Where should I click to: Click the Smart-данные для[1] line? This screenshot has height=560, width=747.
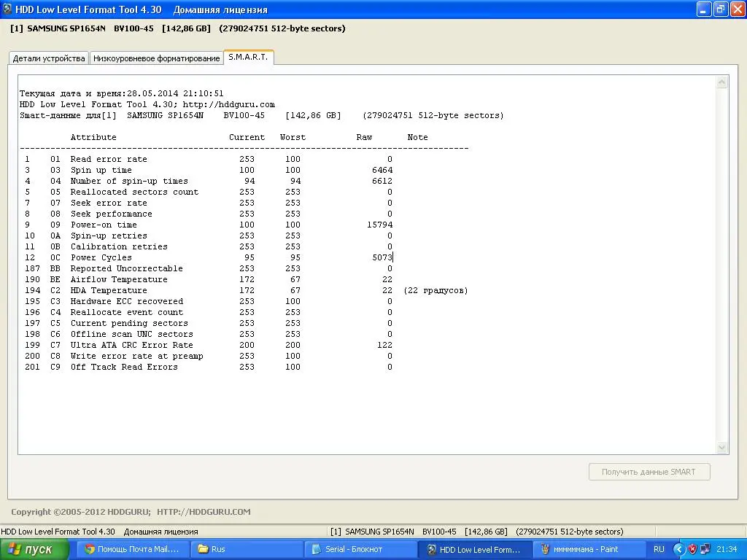[x=262, y=115]
